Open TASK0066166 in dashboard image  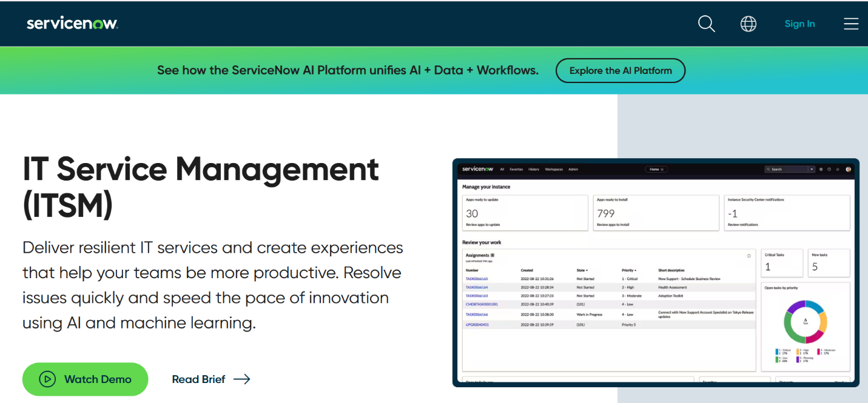click(477, 315)
